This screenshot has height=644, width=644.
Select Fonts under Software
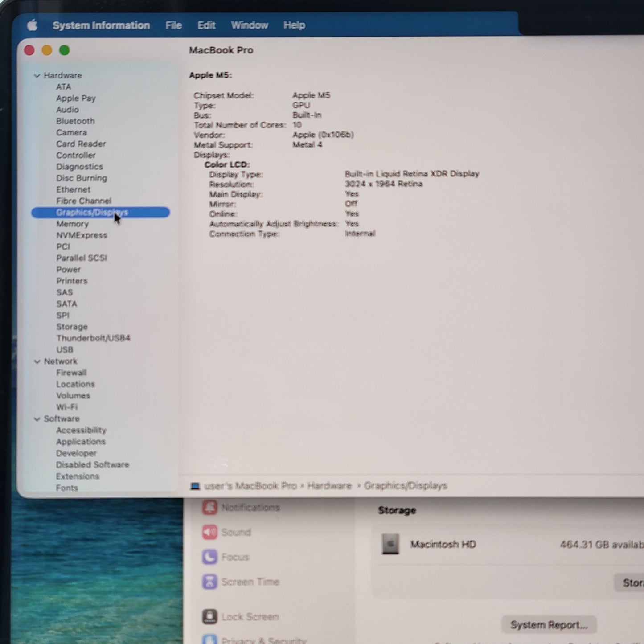click(x=67, y=488)
